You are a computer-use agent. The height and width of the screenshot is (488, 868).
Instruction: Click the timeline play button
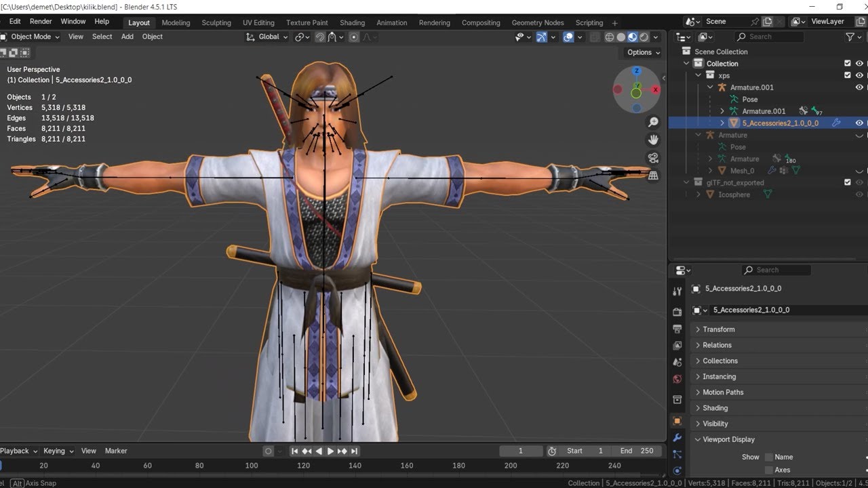click(x=331, y=451)
